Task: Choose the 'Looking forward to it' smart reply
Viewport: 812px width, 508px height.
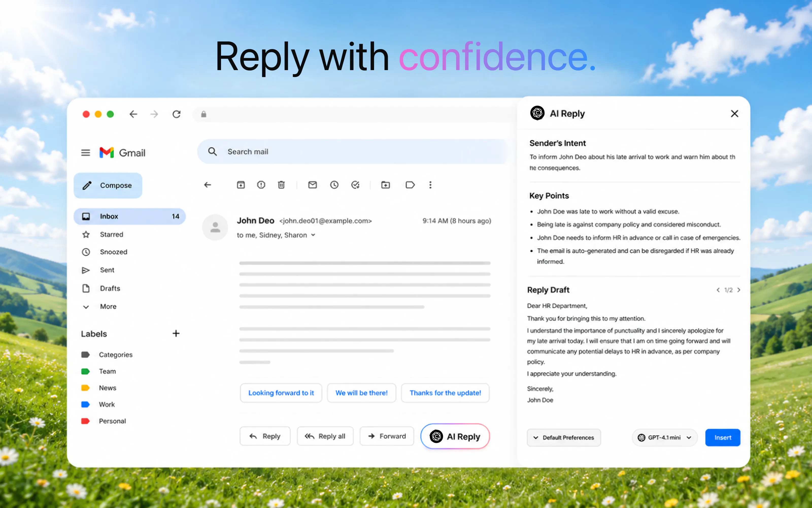Action: coord(281,393)
